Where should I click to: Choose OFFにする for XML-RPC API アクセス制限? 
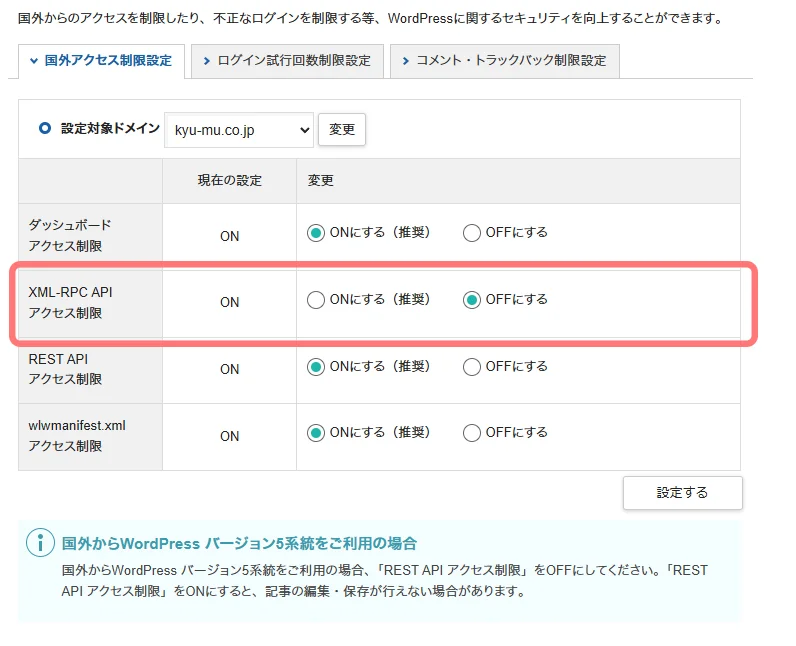pyautogui.click(x=472, y=300)
